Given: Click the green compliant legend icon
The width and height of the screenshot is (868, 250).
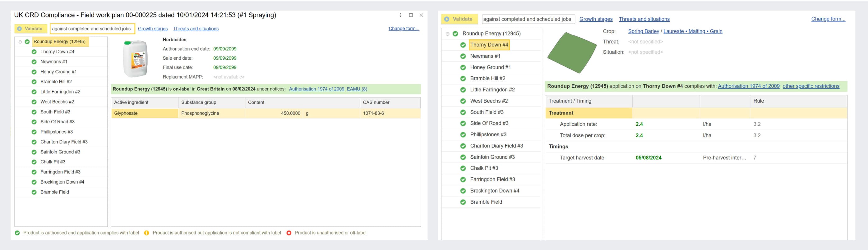Looking at the screenshot, I should [x=17, y=233].
